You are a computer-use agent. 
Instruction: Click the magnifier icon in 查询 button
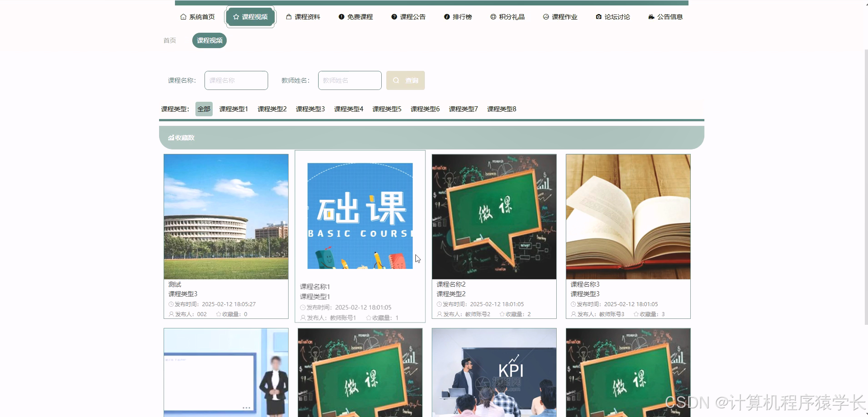click(397, 80)
